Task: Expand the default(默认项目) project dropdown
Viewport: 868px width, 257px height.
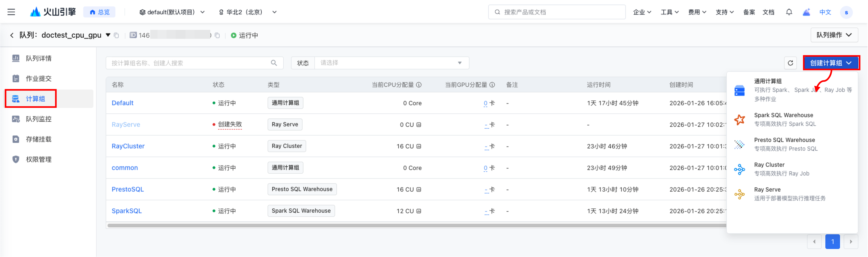Action: coord(172,12)
